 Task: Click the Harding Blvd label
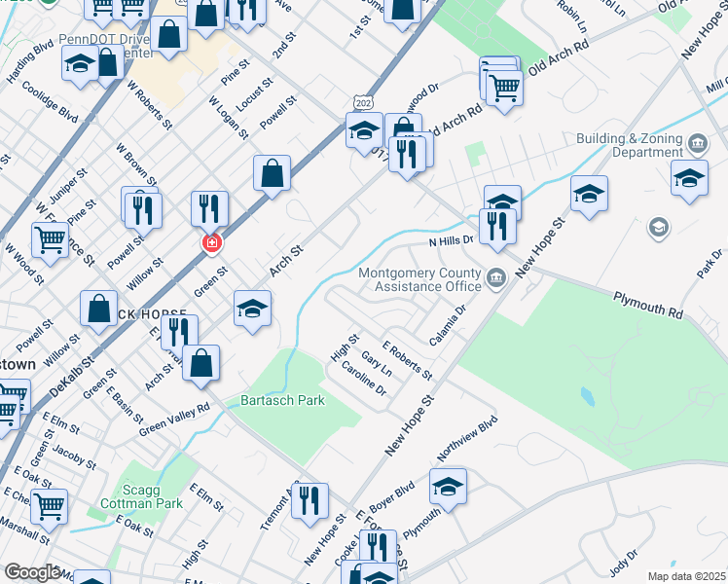click(x=30, y=62)
